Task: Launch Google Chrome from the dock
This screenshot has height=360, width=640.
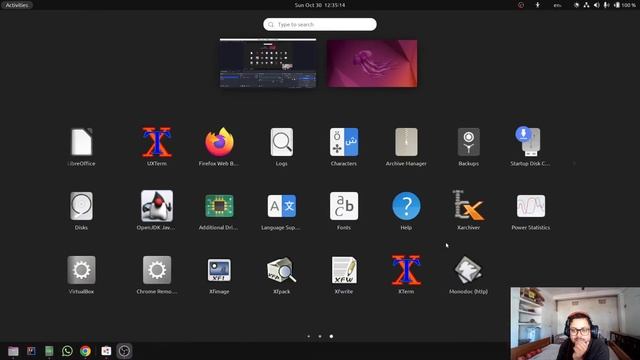Action: click(x=85, y=351)
